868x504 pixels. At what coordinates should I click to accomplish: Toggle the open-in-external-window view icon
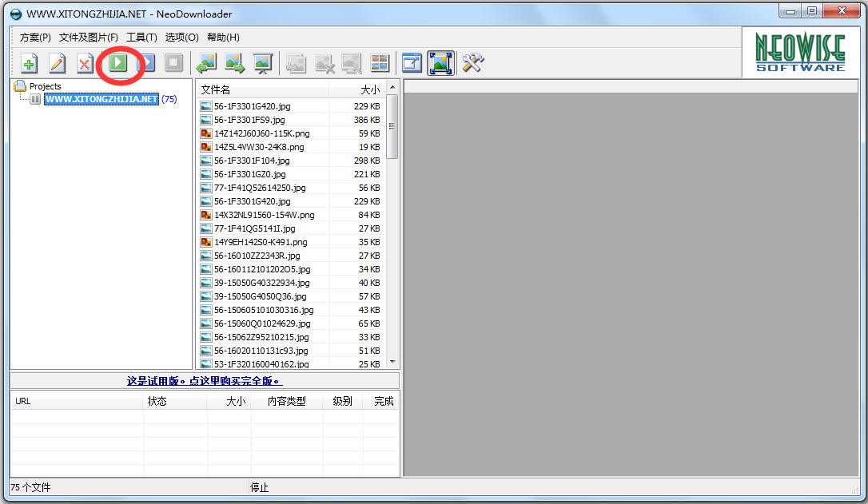click(412, 63)
